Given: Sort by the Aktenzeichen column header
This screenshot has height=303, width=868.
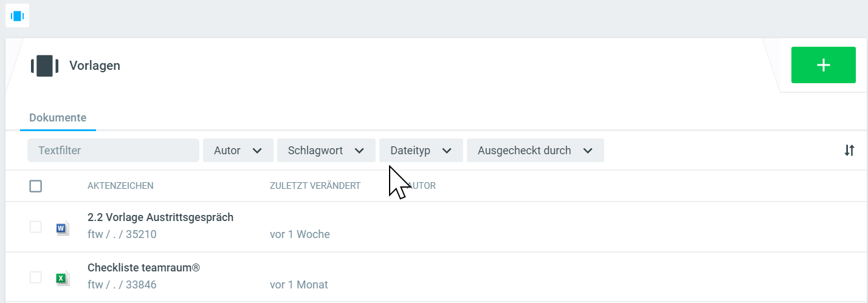Looking at the screenshot, I should click(120, 186).
